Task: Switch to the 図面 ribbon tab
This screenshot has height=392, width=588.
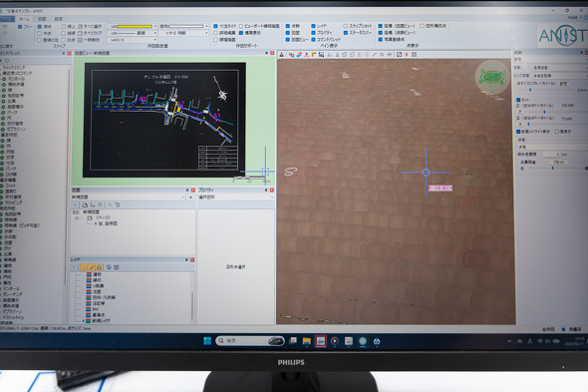Action: click(x=43, y=19)
